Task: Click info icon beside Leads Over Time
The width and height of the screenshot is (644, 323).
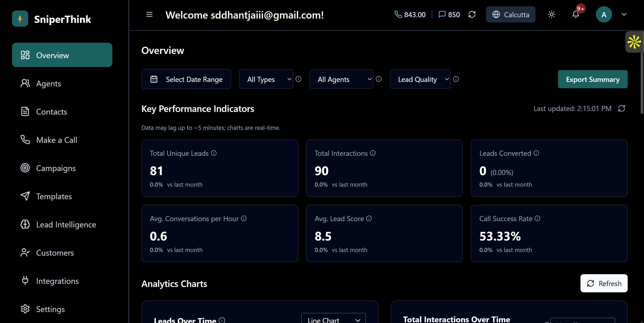Action: [222, 320]
